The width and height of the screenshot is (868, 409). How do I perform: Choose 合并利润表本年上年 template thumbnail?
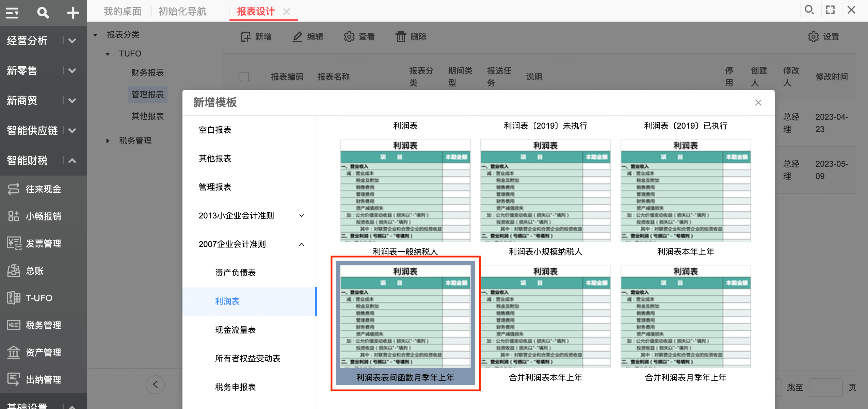click(545, 316)
